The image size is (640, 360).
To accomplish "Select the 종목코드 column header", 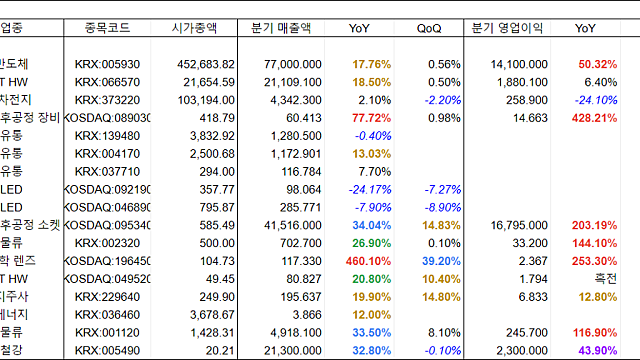I will (107, 28).
